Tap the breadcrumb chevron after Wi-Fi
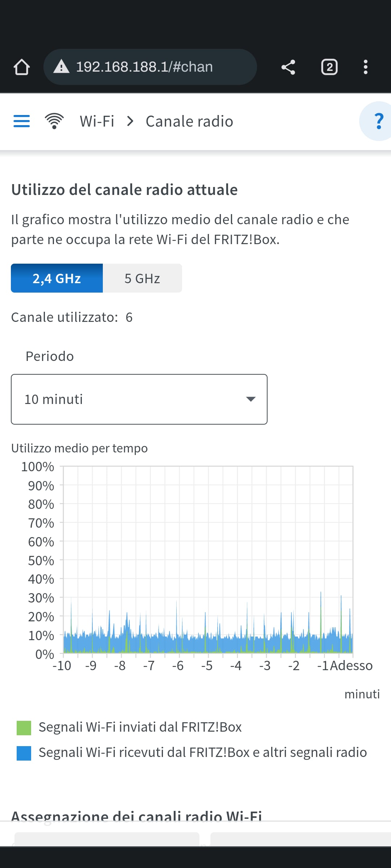 [x=130, y=121]
